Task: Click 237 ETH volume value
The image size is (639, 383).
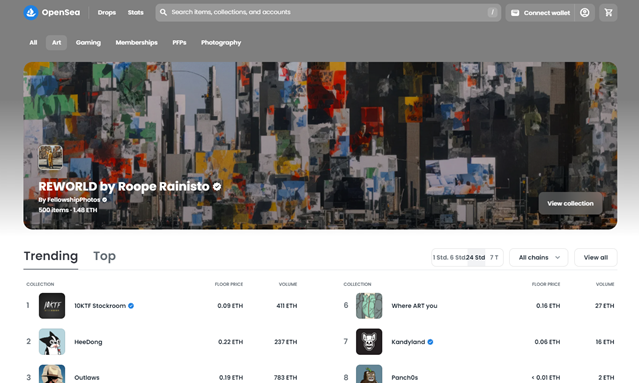Action: pyautogui.click(x=286, y=342)
